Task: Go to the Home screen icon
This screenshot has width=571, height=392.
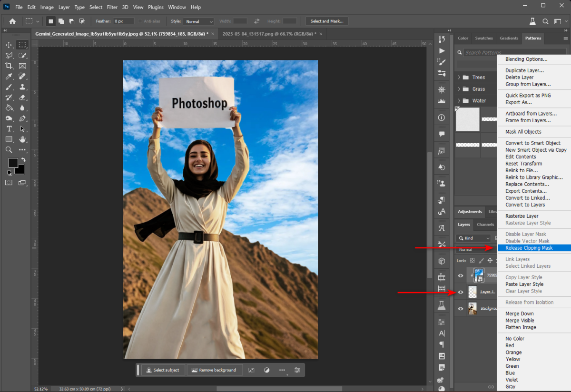Action: click(x=12, y=21)
